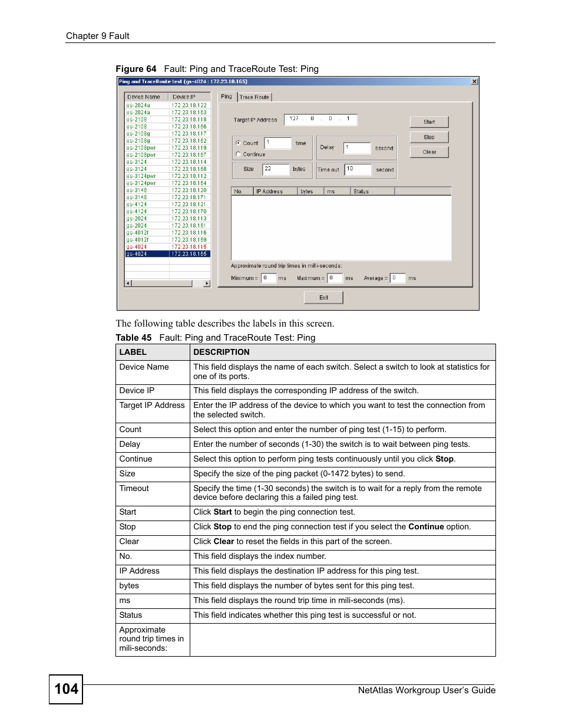Click the Status results column header
Viewport: 562px width, 728px height.
coord(373,192)
